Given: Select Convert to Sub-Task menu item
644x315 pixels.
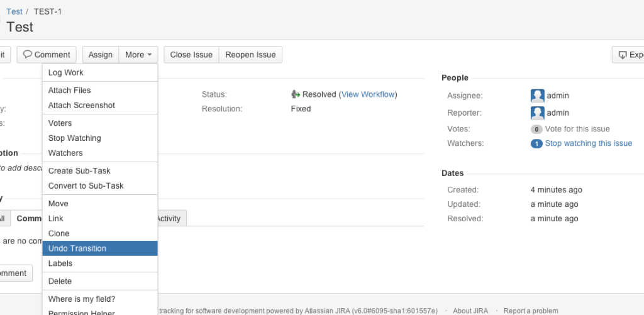Looking at the screenshot, I should (100, 186).
